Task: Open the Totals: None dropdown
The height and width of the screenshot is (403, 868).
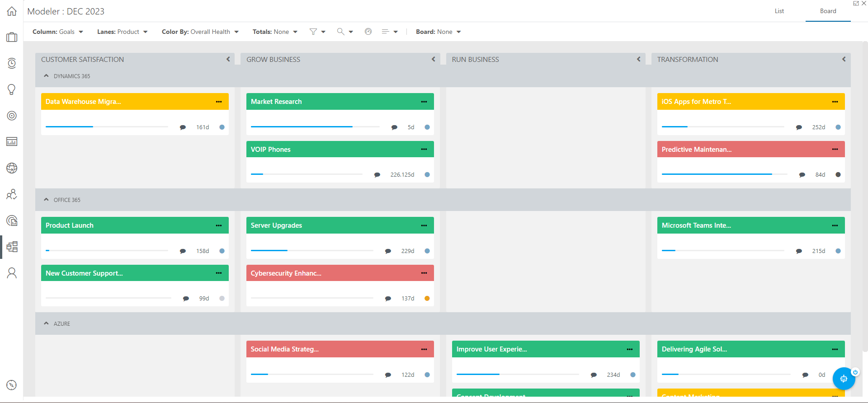Action: (x=275, y=32)
